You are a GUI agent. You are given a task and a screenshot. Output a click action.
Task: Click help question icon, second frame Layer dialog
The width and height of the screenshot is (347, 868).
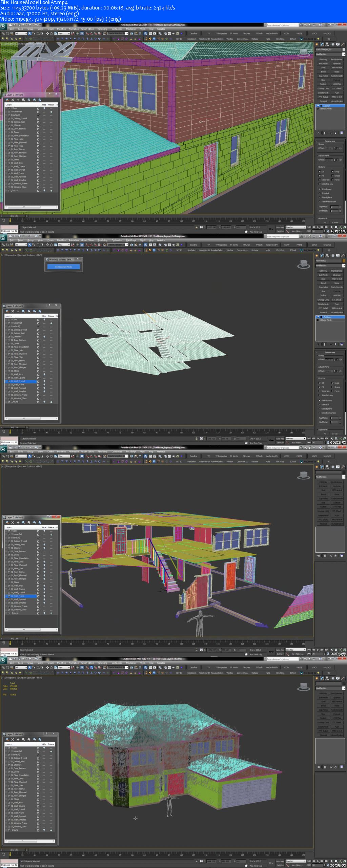click(49, 305)
